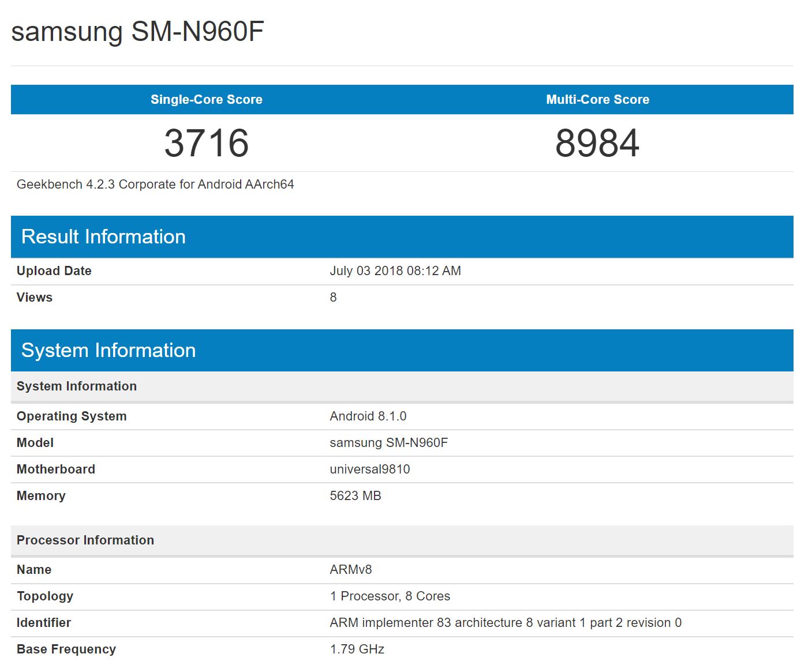Click the 5623 MB memory value
Image resolution: width=812 pixels, height=665 pixels.
point(355,496)
